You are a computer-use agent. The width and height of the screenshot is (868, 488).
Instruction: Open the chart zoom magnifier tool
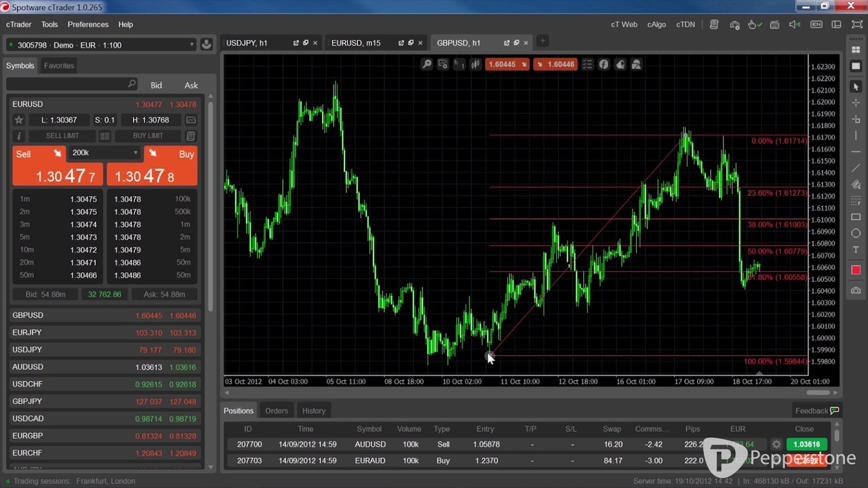click(x=427, y=64)
